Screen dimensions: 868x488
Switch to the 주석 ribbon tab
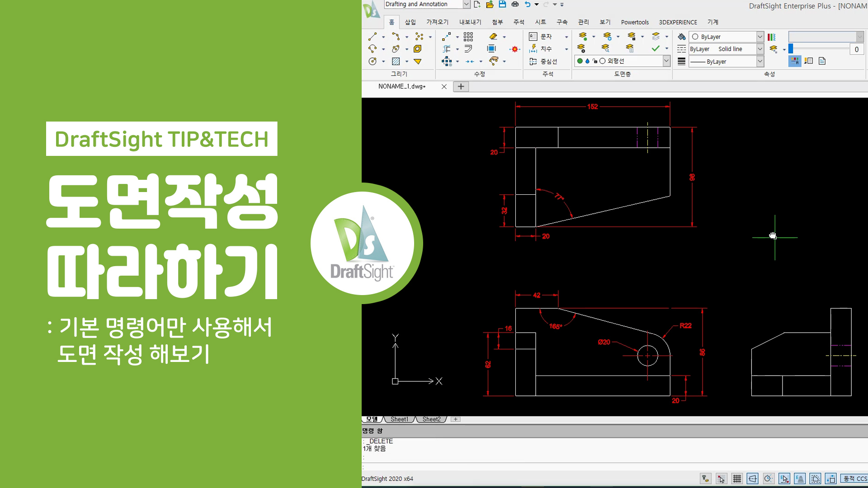click(519, 22)
